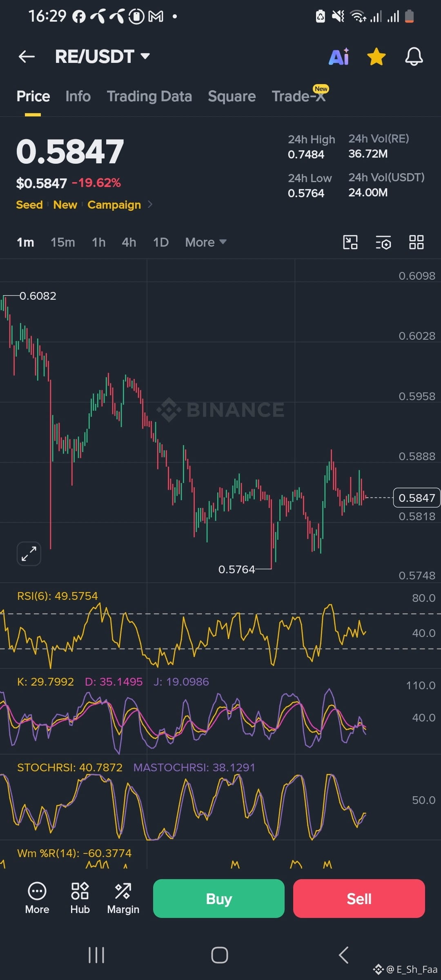Tap the Android back navigation button
Viewport: 441px width, 980px height.
344,955
